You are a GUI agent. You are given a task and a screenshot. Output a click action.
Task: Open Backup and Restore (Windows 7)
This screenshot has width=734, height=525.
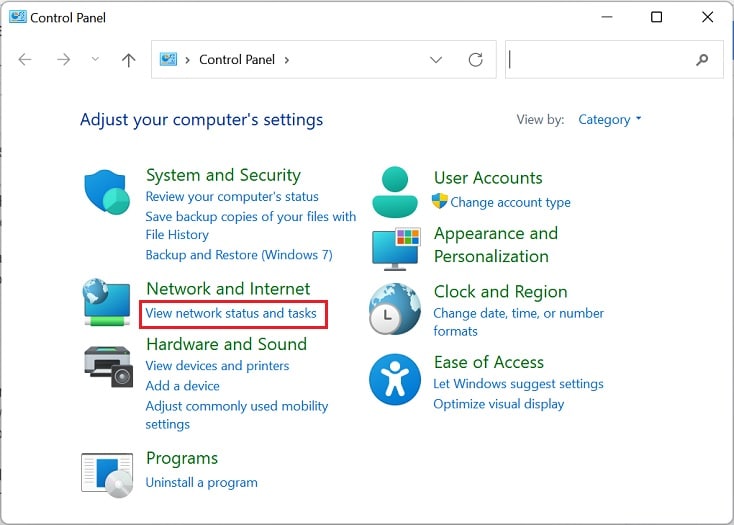239,255
